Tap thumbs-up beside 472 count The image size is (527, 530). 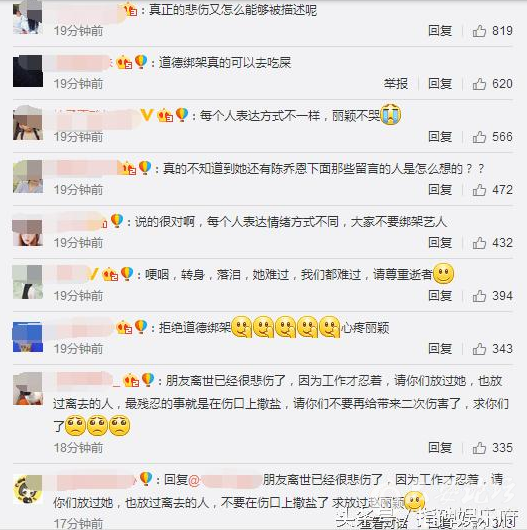click(x=479, y=190)
